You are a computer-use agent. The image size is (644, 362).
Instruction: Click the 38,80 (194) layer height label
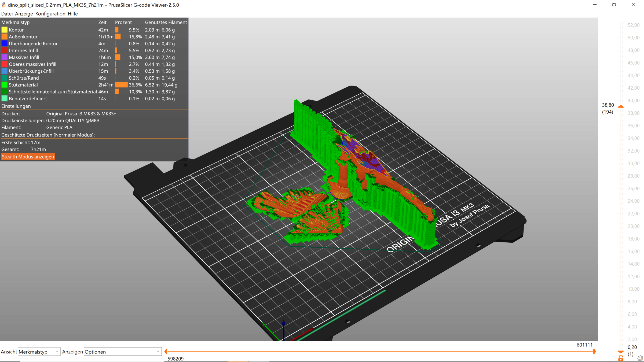coord(608,109)
